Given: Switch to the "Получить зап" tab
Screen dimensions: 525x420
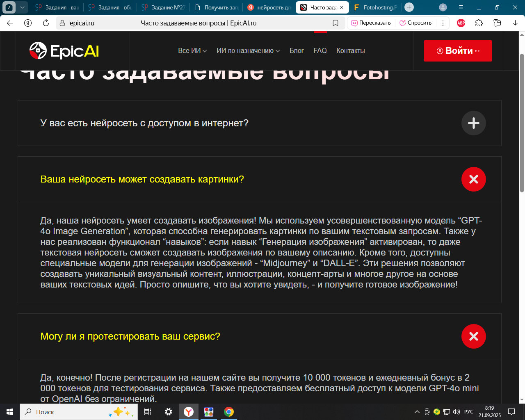Looking at the screenshot, I should (217, 7).
